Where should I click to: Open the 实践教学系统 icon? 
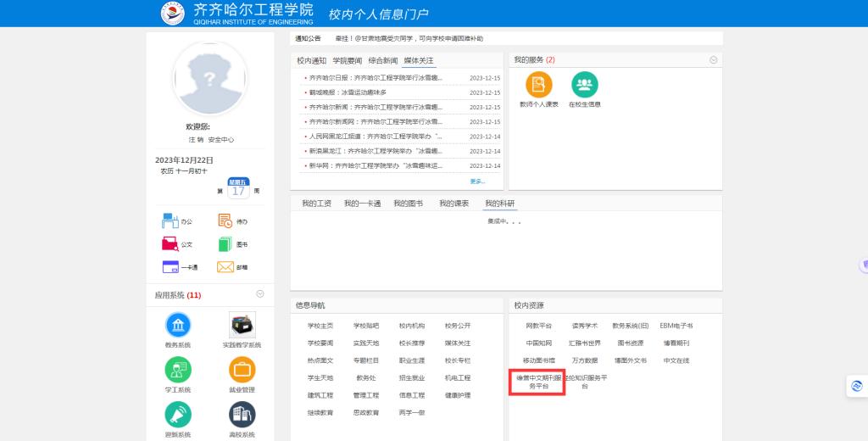[242, 326]
